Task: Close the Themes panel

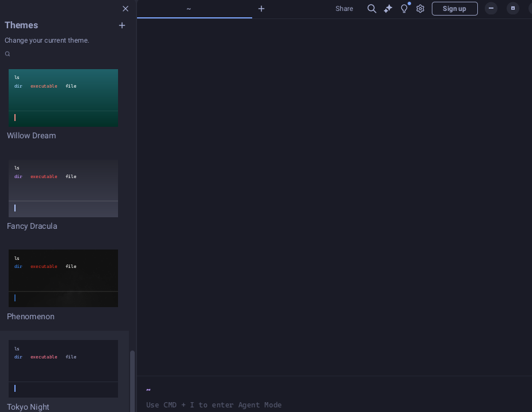Action: click(125, 9)
